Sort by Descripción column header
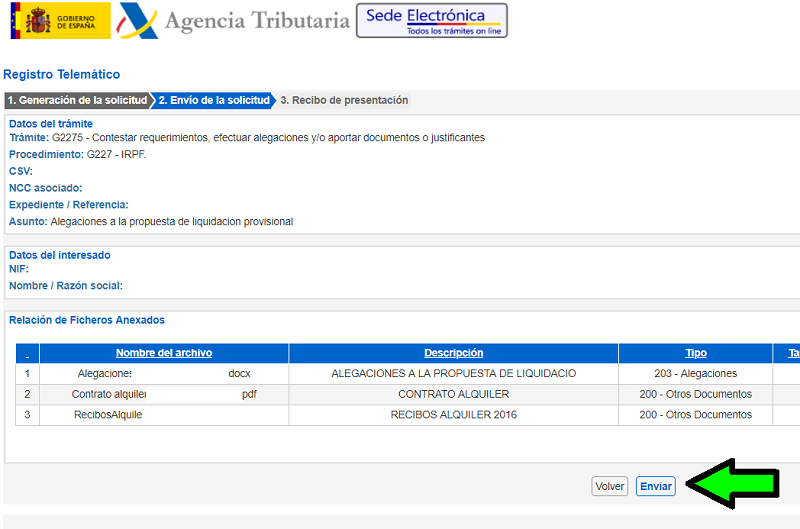This screenshot has height=529, width=800. coord(453,353)
